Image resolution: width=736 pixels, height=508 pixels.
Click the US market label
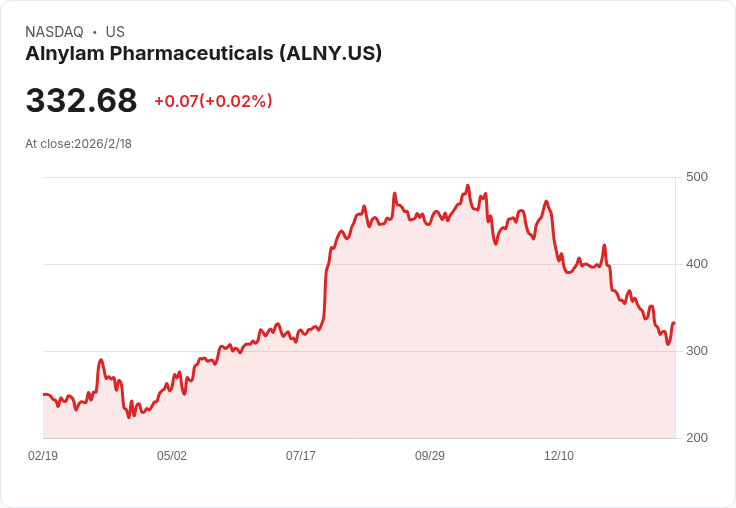[115, 32]
